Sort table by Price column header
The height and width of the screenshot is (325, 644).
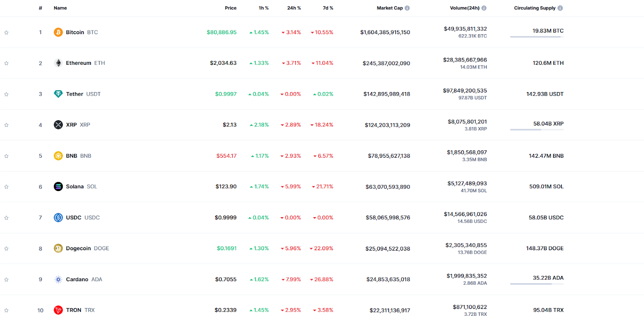[231, 8]
